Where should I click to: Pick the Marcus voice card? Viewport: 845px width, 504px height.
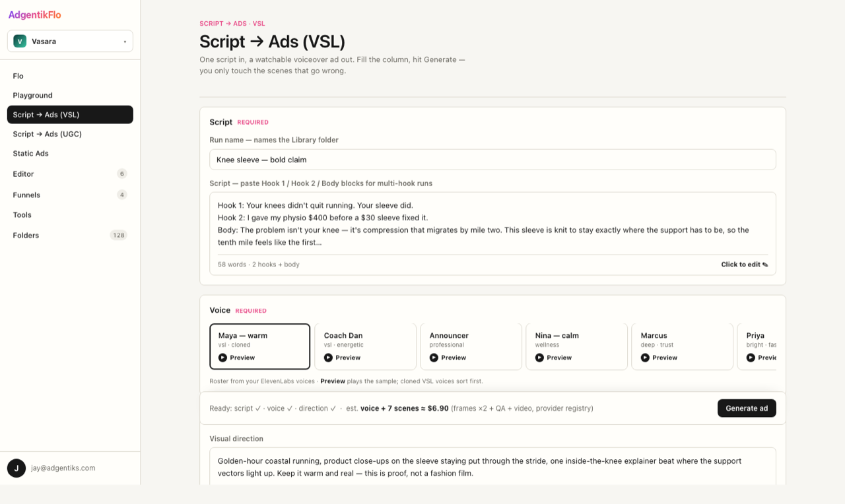click(683, 346)
